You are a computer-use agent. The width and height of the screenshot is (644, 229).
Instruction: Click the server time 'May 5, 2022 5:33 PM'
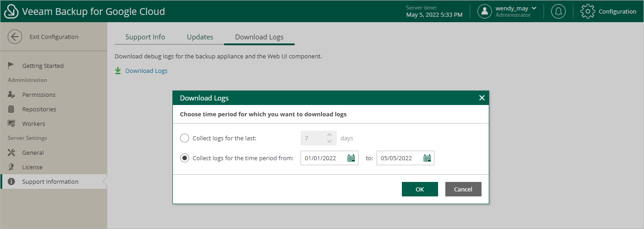click(434, 15)
